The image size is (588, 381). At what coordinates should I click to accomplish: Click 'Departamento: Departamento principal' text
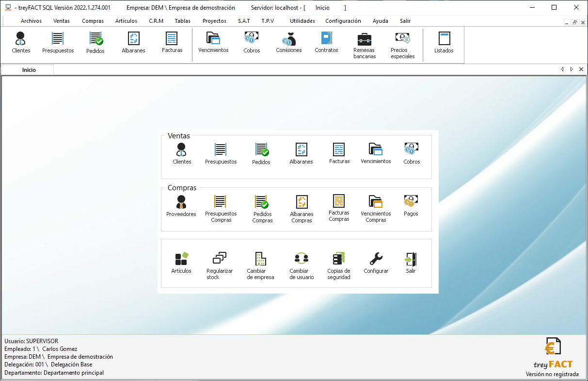pos(54,373)
